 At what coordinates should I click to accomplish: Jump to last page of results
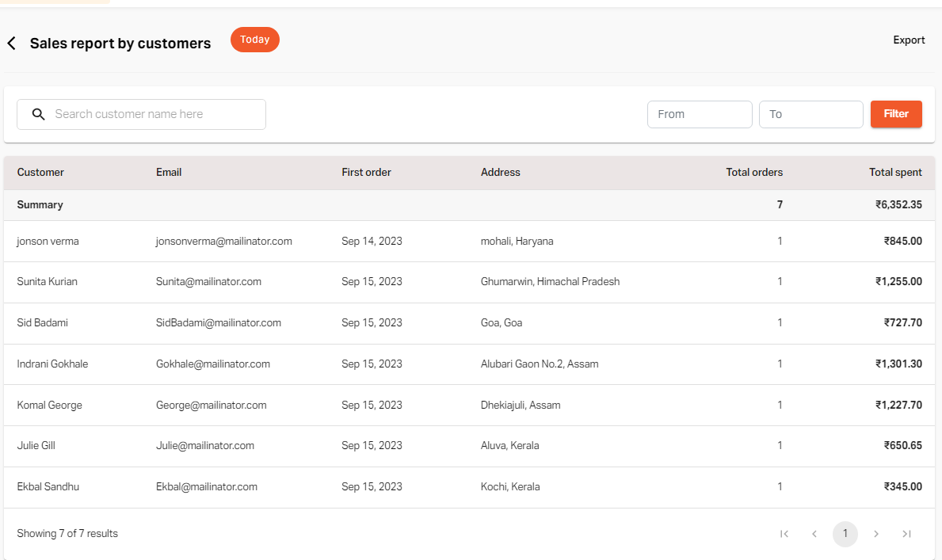point(906,534)
